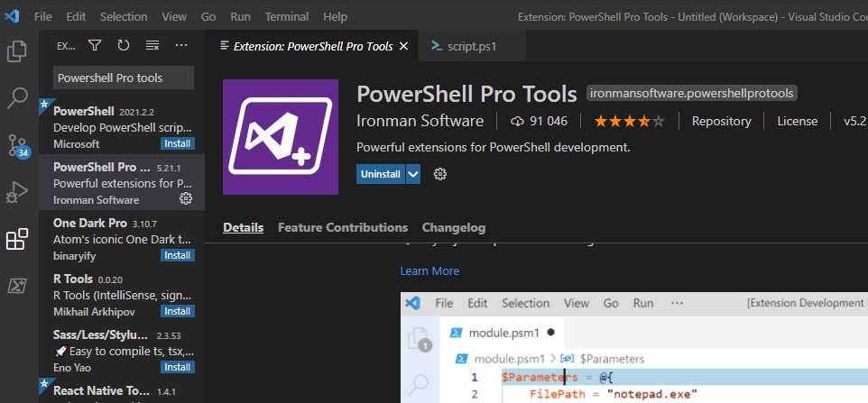Open the PowerShell panel icon in activity bar

(x=16, y=286)
